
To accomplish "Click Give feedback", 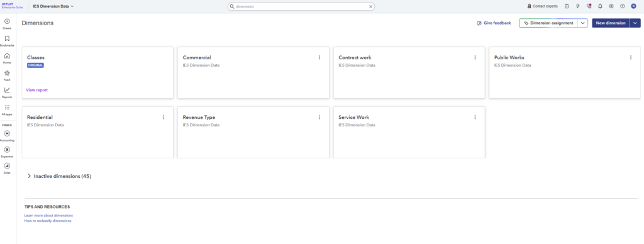I will click(x=494, y=23).
